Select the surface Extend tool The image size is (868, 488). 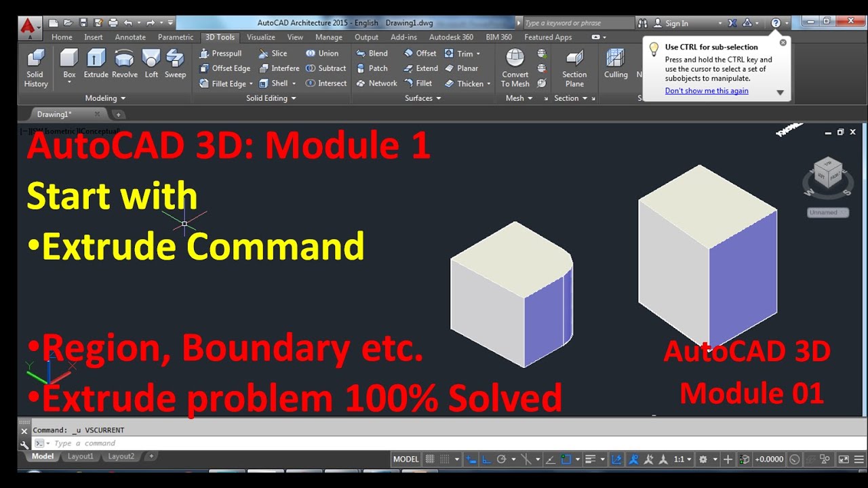click(x=420, y=68)
